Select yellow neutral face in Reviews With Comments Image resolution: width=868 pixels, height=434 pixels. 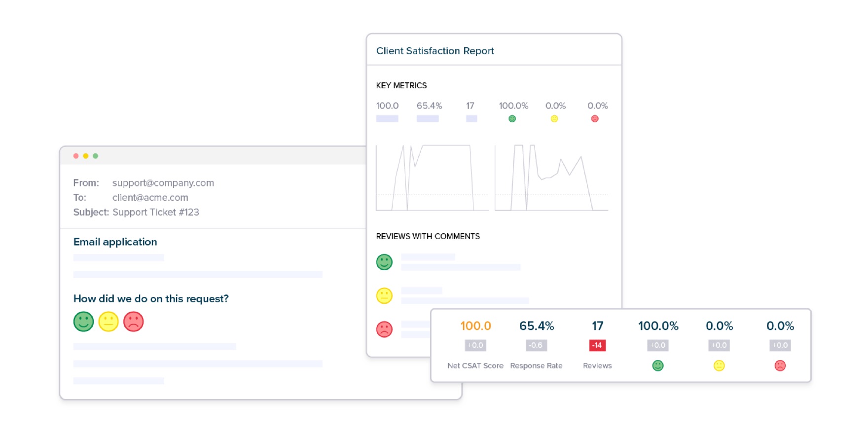[x=384, y=295]
